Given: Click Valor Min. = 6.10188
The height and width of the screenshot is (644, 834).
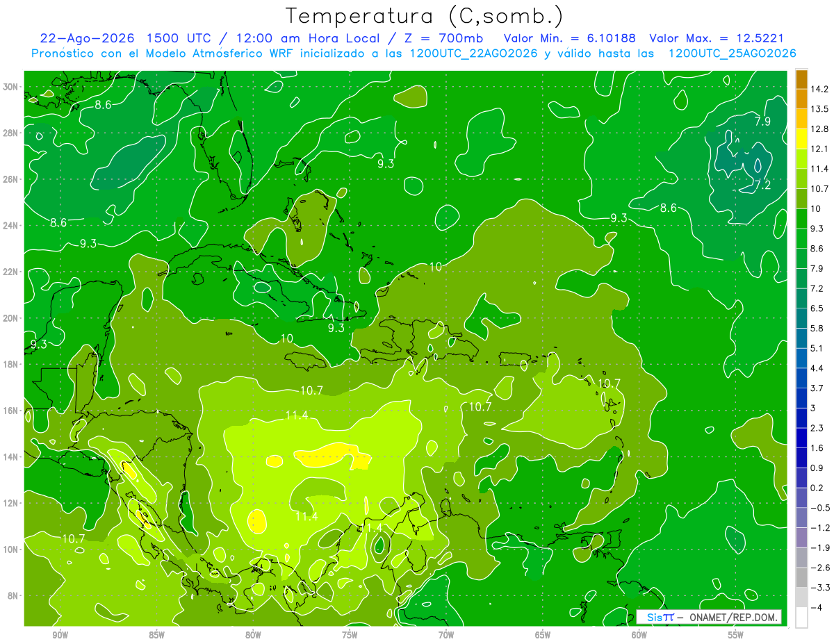Looking at the screenshot, I should [570, 38].
